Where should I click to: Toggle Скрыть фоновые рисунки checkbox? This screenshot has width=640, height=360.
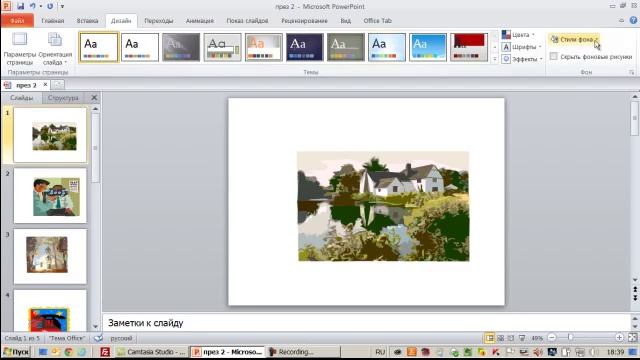click(553, 57)
